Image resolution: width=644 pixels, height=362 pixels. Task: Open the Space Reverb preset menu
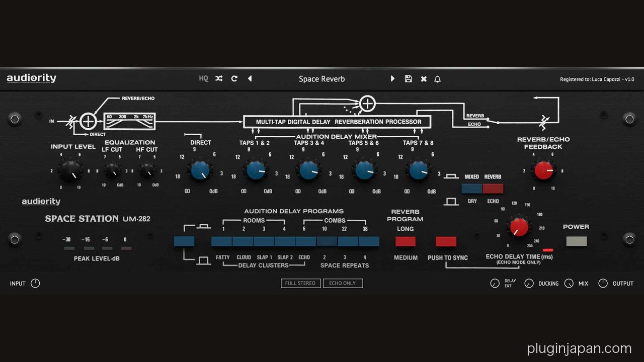[322, 79]
